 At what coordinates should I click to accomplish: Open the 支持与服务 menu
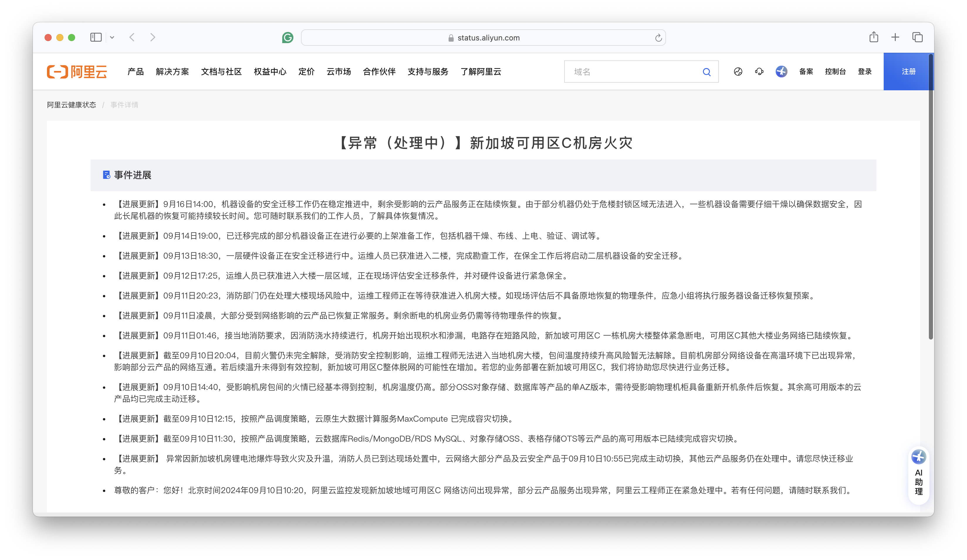427,72
